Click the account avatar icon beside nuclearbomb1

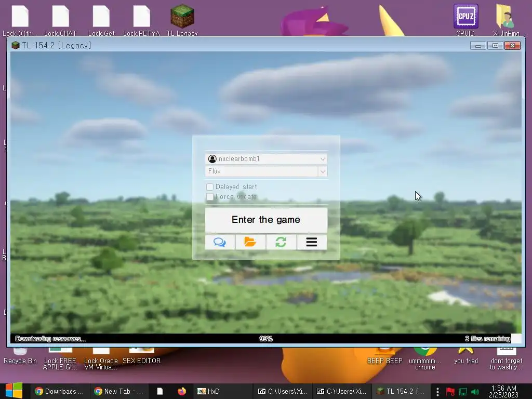(212, 159)
